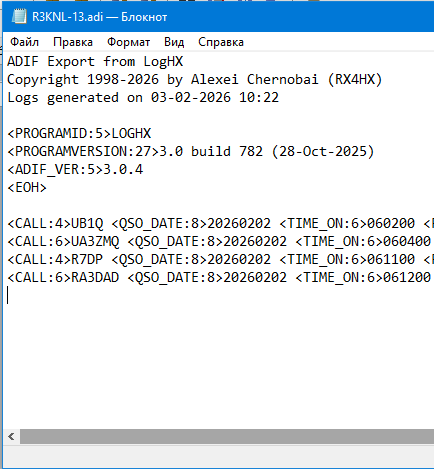Click on the ADIF_VER 3.0.4 line
434x469 pixels.
(75, 170)
